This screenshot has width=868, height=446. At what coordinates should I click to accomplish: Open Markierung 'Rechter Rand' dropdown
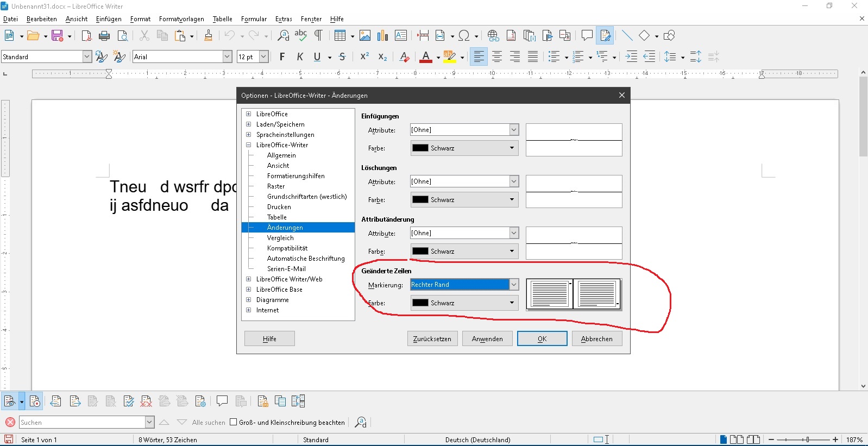click(x=514, y=285)
